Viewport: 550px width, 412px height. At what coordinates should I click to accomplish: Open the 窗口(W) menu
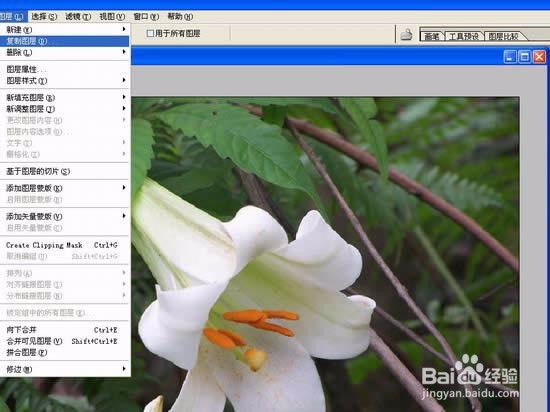146,16
